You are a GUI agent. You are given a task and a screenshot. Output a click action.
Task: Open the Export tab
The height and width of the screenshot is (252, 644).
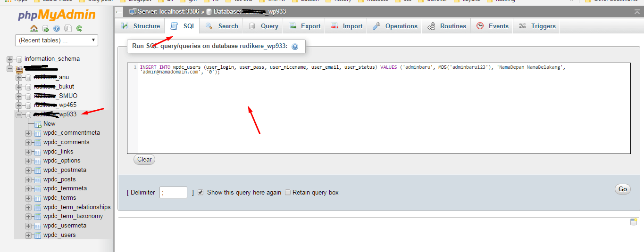305,26
